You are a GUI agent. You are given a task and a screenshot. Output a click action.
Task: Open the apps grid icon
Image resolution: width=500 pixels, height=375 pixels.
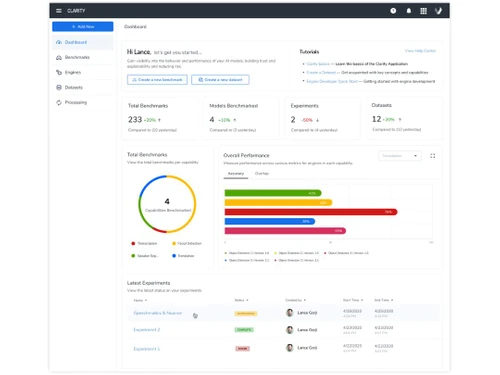tap(423, 11)
